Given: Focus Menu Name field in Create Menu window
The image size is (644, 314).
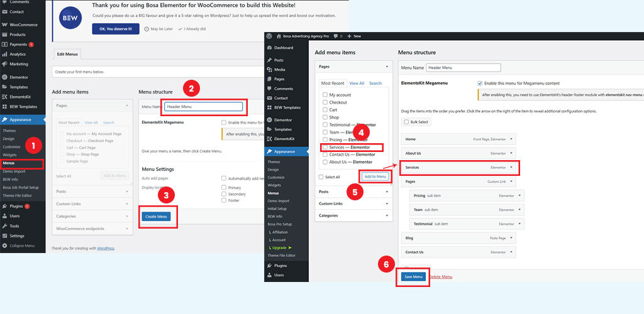Looking at the screenshot, I should coord(203,107).
